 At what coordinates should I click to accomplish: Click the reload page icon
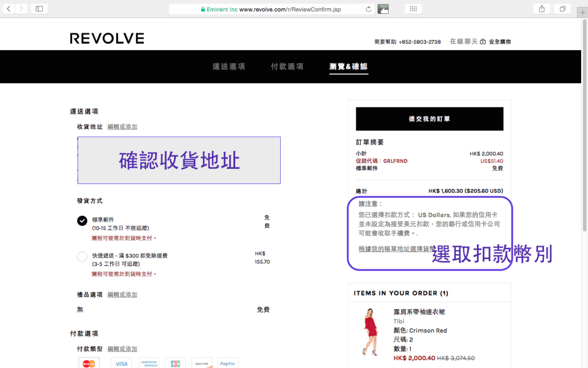click(x=368, y=9)
